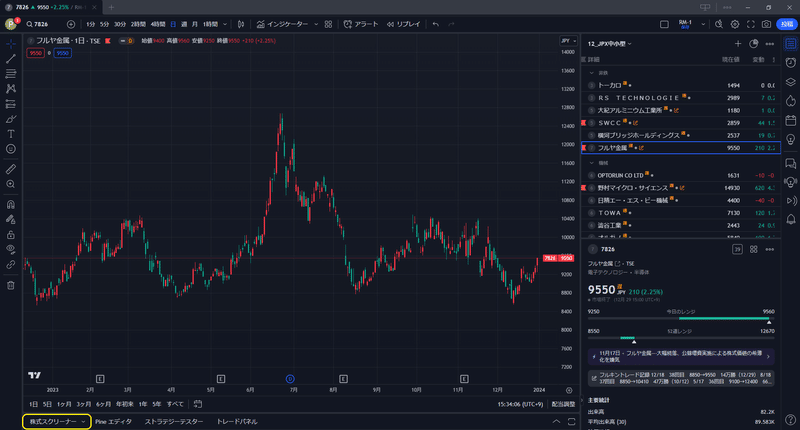Add symbol to watchlist plus icon

[738, 44]
